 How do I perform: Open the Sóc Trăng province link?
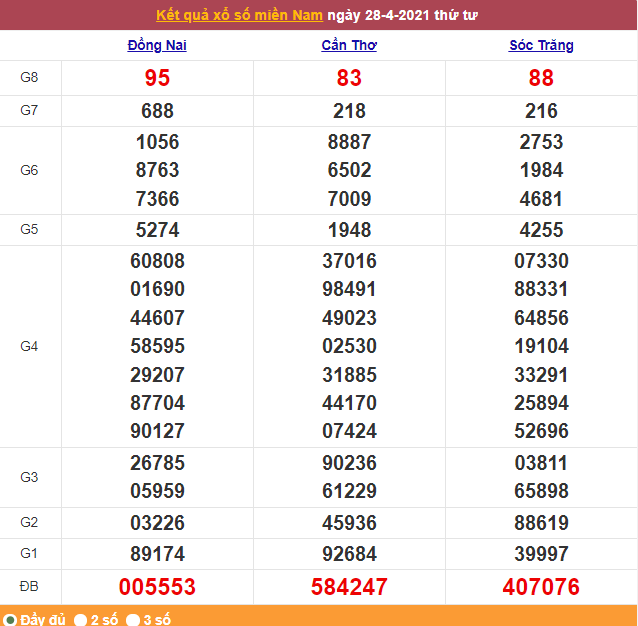pos(541,45)
